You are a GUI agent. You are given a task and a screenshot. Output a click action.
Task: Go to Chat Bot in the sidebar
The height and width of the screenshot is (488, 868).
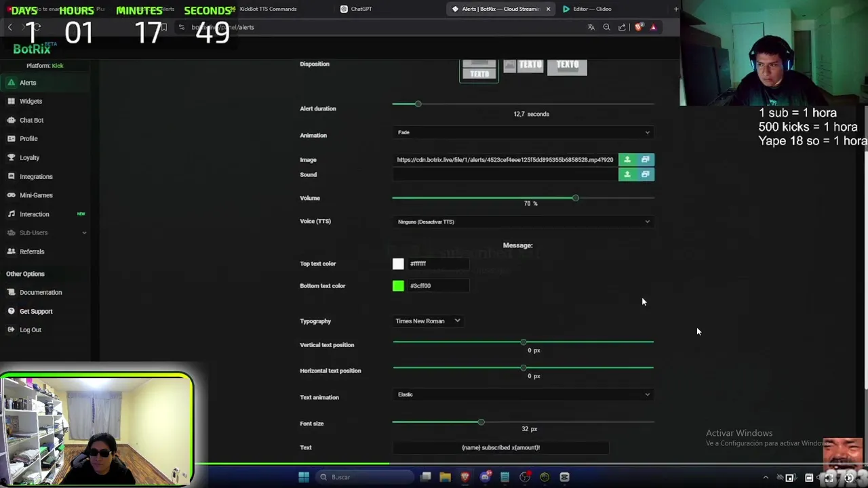pos(31,120)
